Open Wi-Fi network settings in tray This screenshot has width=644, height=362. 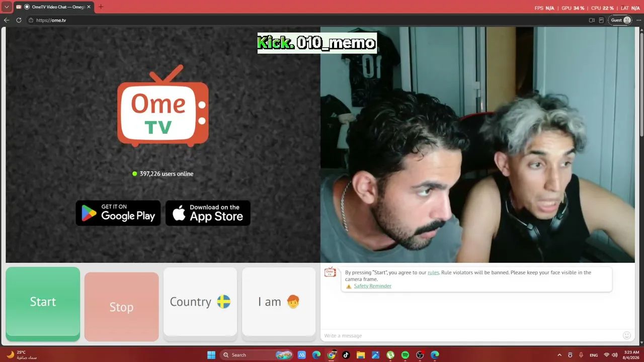coord(606,355)
